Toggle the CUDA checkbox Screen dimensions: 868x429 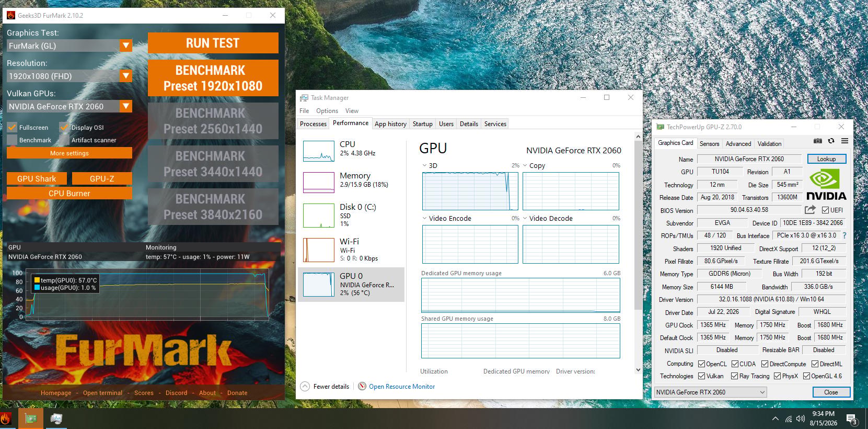(x=735, y=364)
